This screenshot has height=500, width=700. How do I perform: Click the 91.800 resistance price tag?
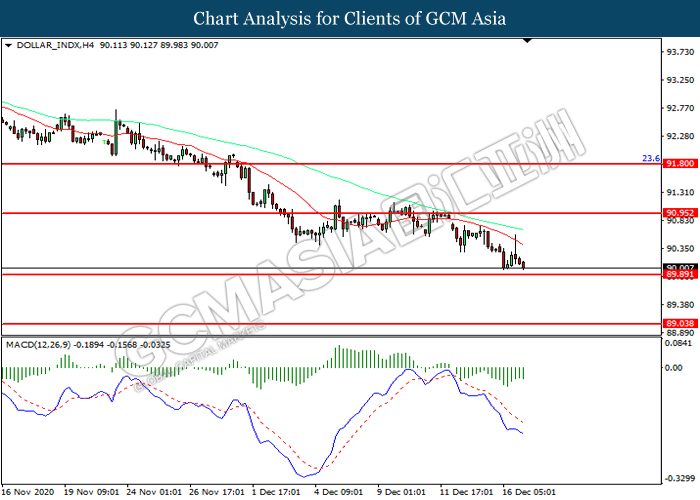point(680,164)
